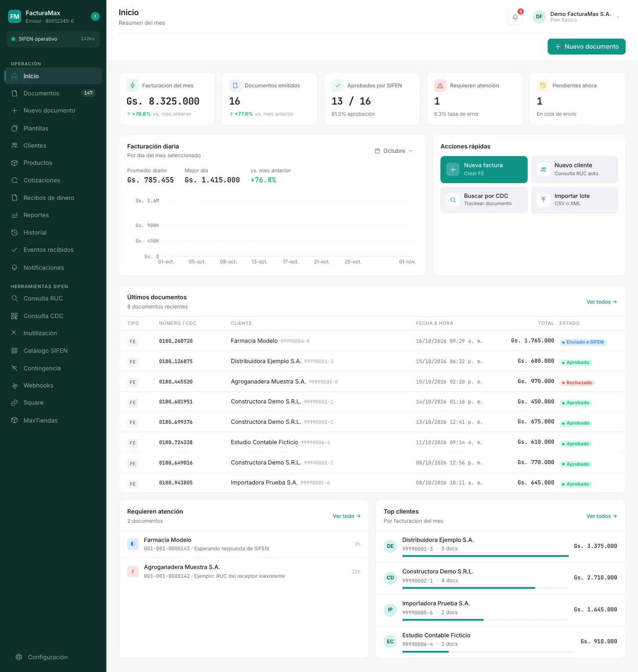Click the red alert icon for Agroganadera Muestra
This screenshot has width=638, height=672.
[x=133, y=571]
